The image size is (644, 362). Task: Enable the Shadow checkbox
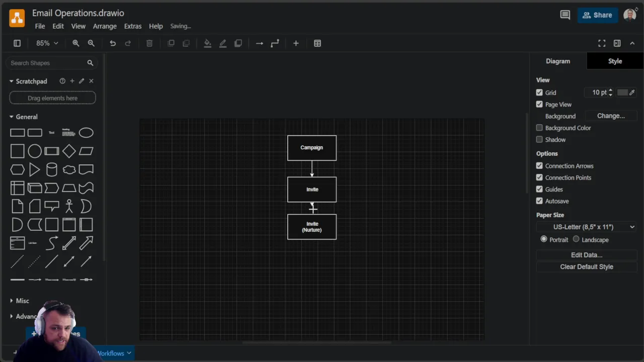click(539, 139)
